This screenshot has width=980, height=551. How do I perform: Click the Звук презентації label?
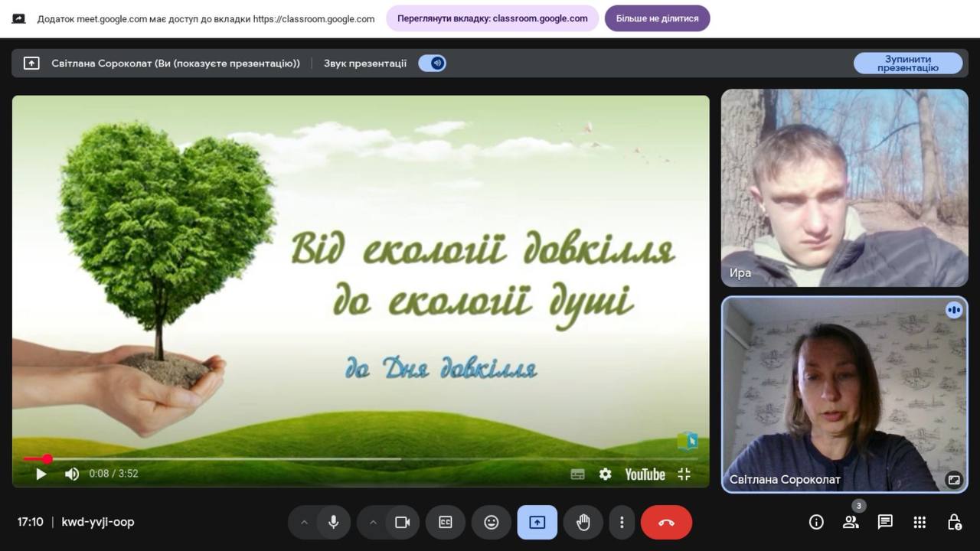[x=365, y=64]
